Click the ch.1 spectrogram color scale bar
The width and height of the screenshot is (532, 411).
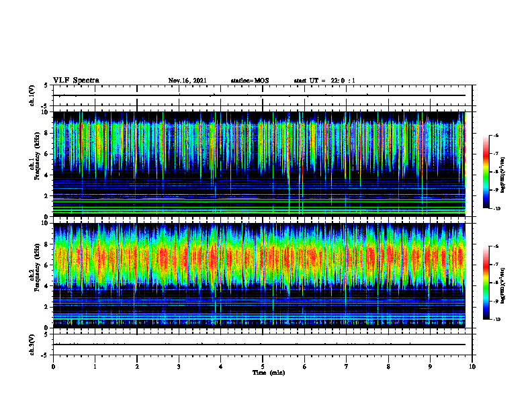point(486,172)
